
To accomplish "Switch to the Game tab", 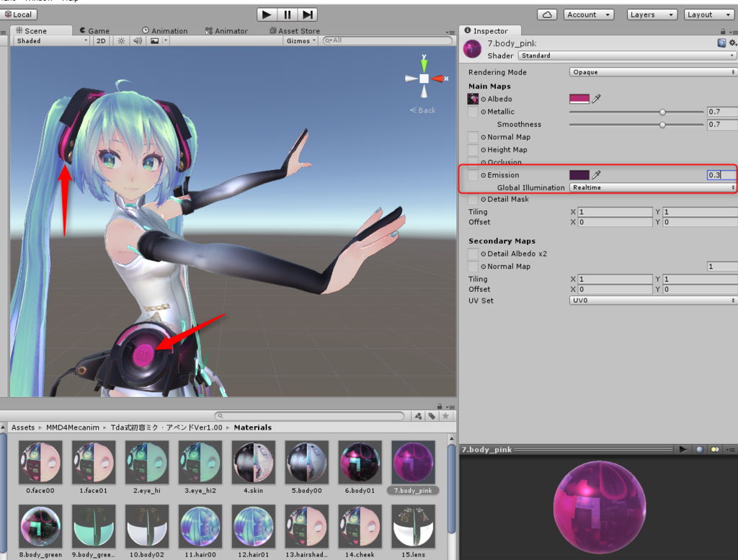I will click(94, 30).
